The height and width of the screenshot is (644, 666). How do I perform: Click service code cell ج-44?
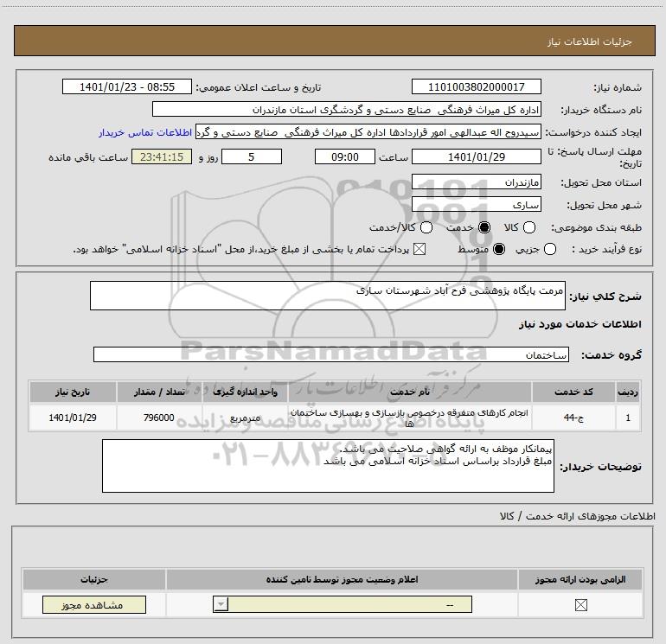point(573,418)
